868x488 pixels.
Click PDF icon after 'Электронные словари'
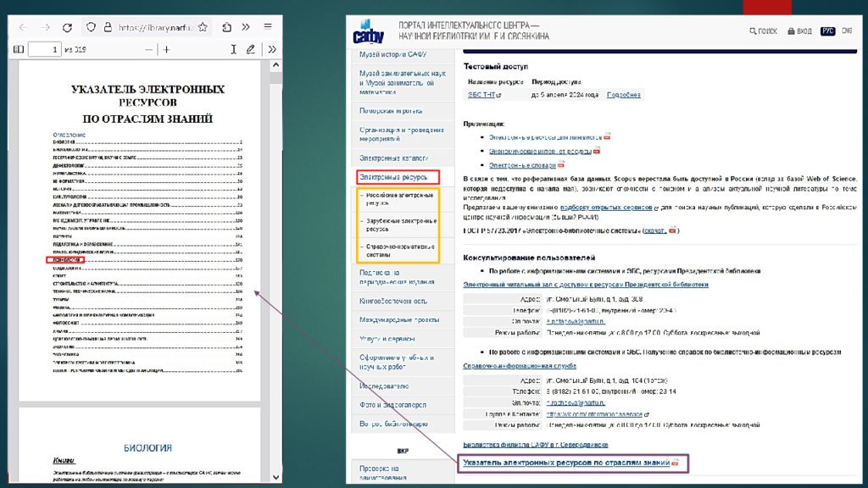tap(561, 165)
